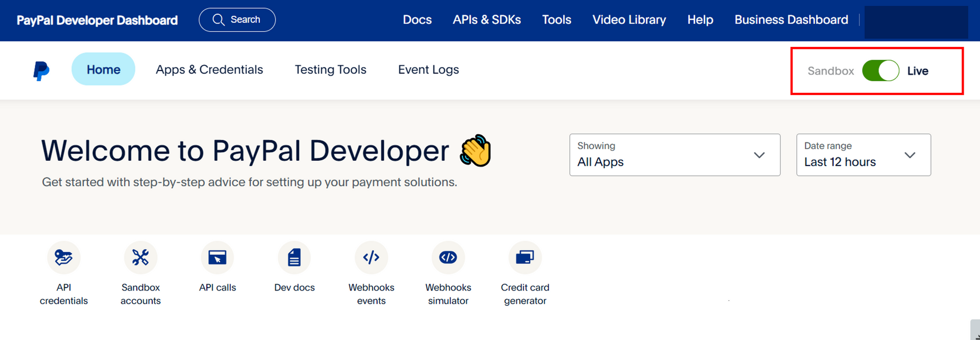Open the Testing Tools tab
This screenshot has width=980, height=340.
[x=330, y=69]
